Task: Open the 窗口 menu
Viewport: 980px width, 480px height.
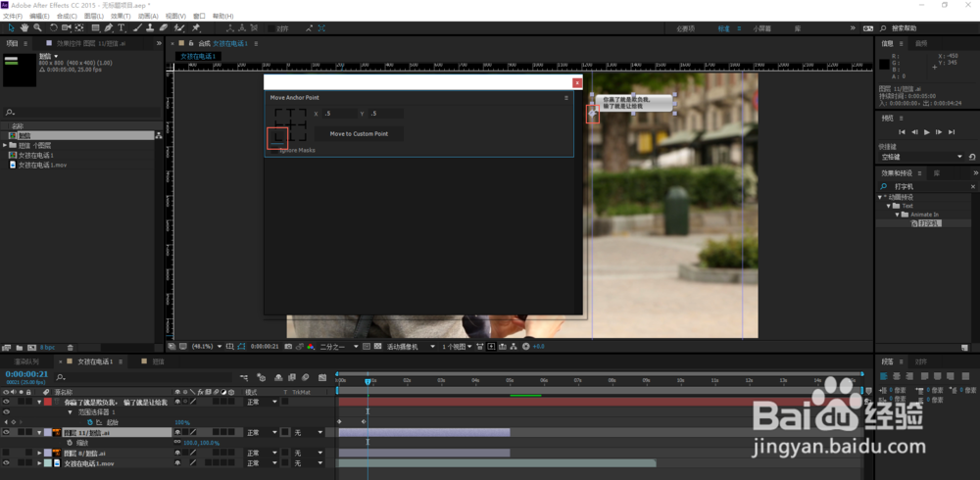Action: (199, 16)
